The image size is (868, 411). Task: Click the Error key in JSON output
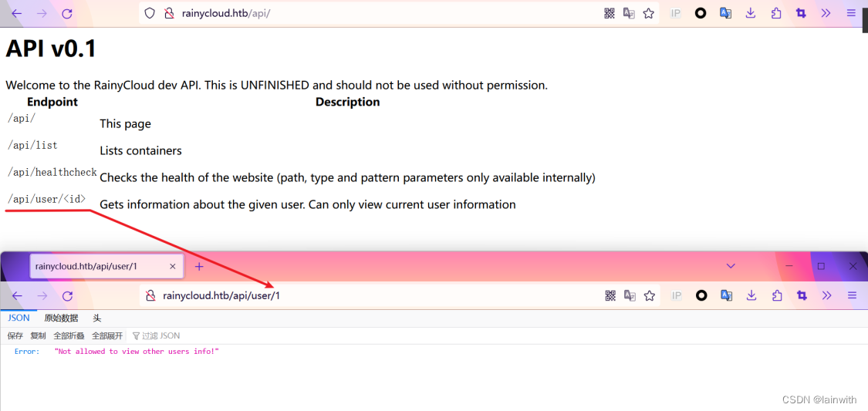click(x=26, y=352)
